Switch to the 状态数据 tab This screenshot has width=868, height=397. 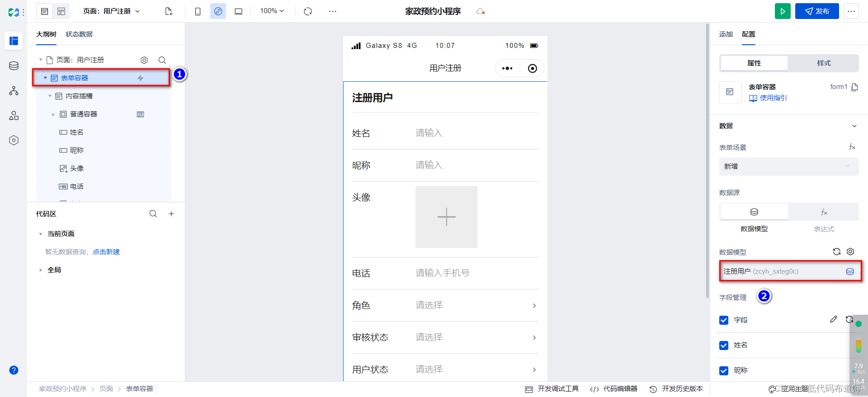click(x=79, y=34)
